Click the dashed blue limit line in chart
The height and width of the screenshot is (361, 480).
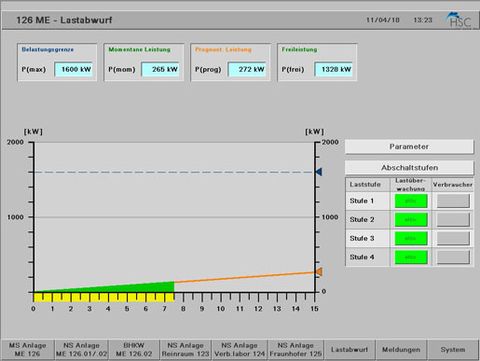175,172
